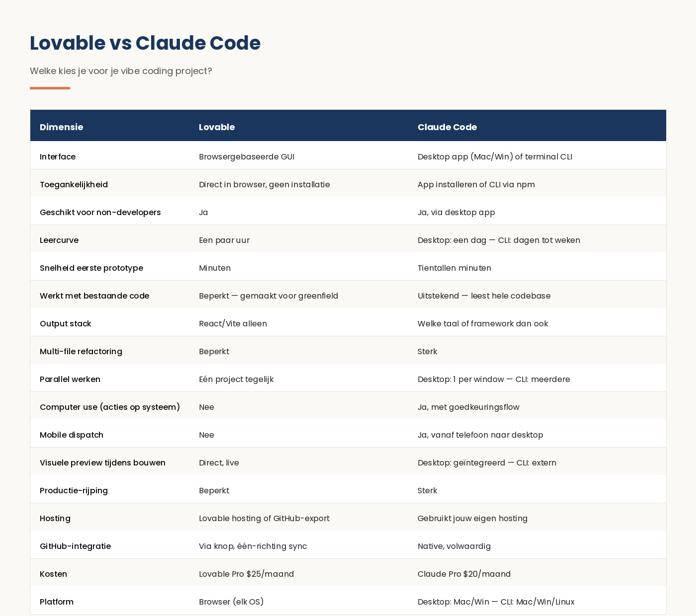Viewport: 696px width, 616px height.
Task: Click 'Sterk' in Multi-file refactoring row
Action: click(x=428, y=352)
